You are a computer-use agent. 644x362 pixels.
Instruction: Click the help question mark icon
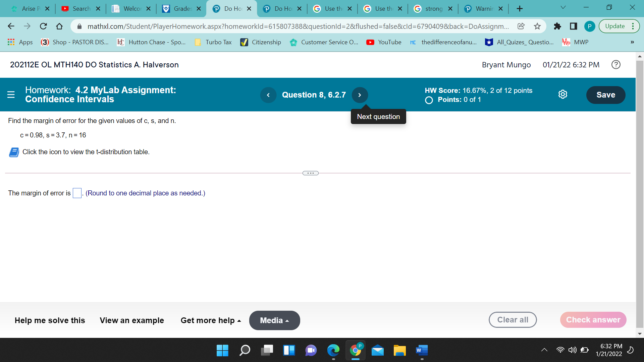coord(616,64)
